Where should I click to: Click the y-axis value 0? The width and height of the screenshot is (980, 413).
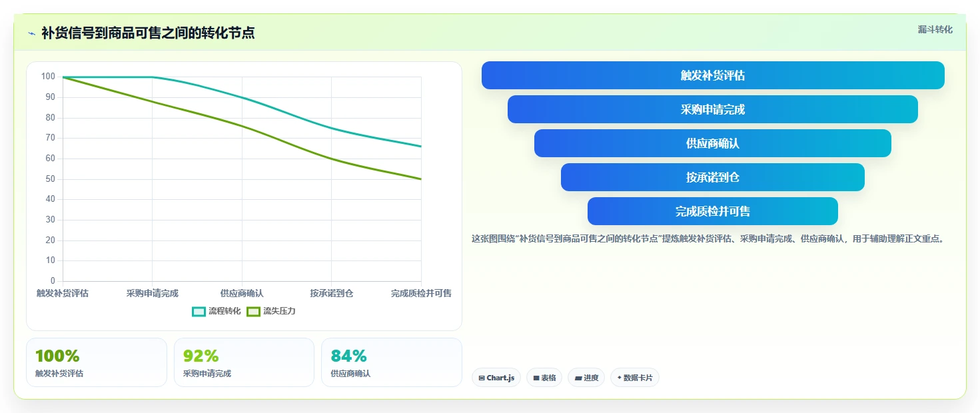53,281
